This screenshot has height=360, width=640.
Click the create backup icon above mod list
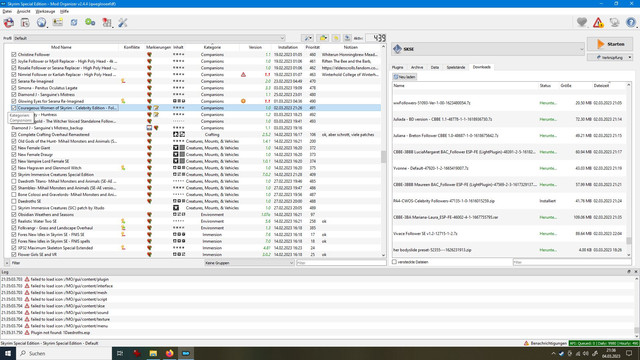click(347, 38)
